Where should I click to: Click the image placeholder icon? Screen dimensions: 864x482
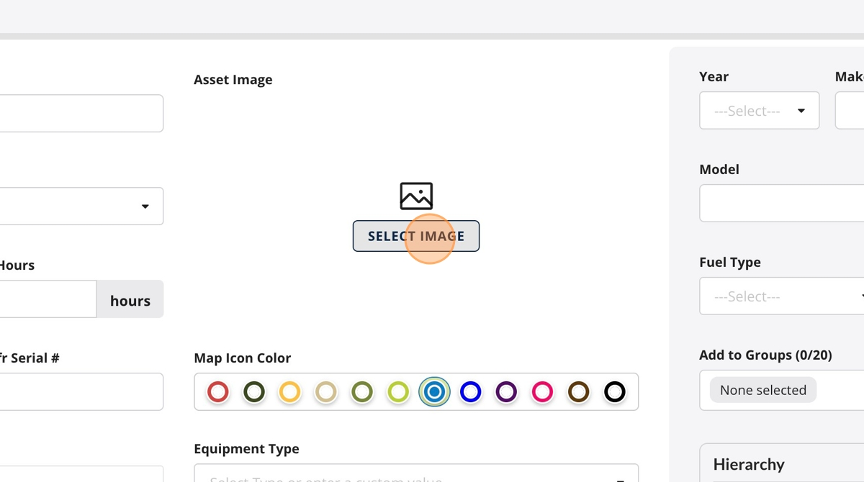click(x=416, y=196)
